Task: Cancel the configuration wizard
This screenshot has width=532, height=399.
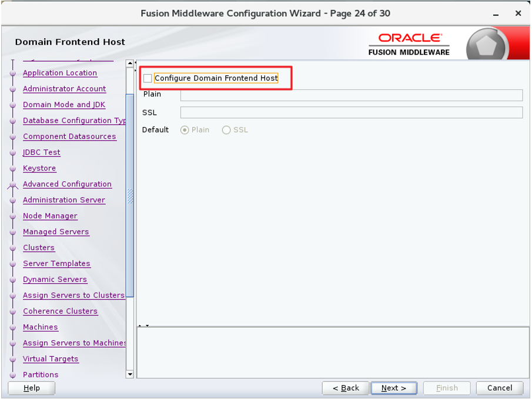Action: click(x=500, y=388)
